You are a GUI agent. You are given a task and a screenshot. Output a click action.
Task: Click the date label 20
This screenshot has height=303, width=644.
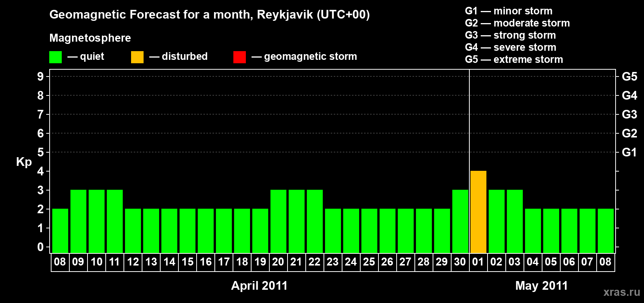(278, 262)
